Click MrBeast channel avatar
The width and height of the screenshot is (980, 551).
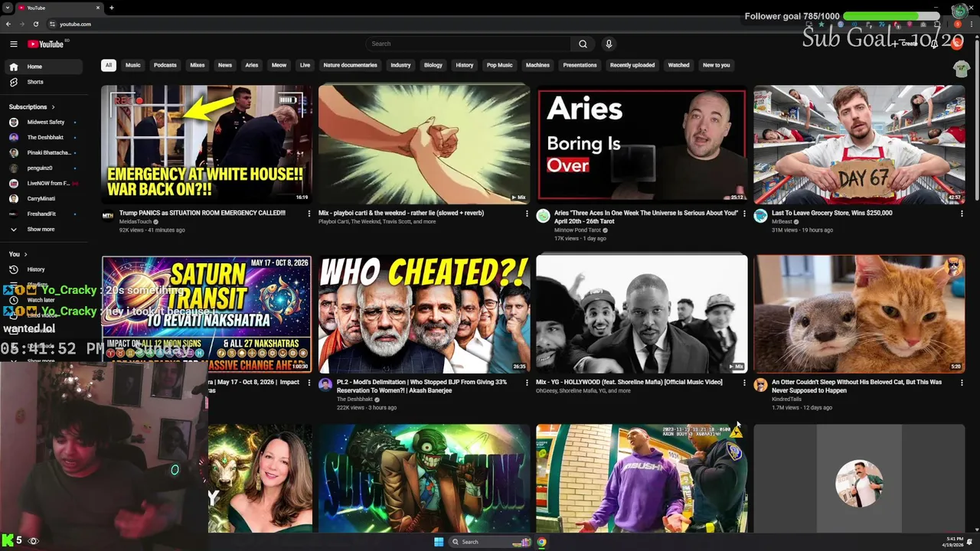[x=760, y=216]
